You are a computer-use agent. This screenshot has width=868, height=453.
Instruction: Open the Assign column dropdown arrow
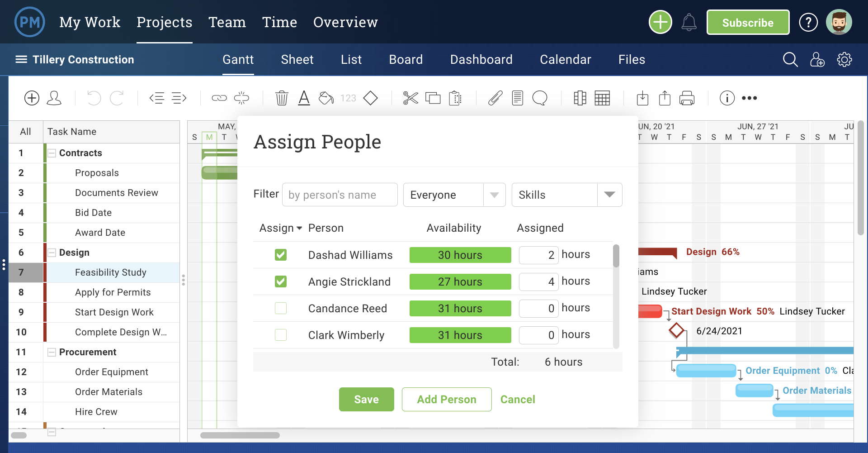click(x=299, y=229)
